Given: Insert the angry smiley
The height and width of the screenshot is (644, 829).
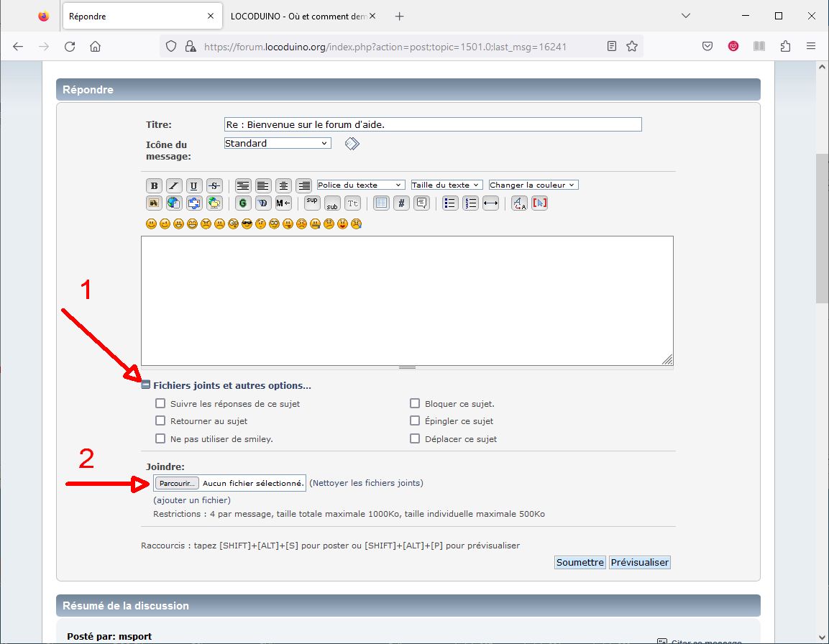Looking at the screenshot, I should click(206, 224).
